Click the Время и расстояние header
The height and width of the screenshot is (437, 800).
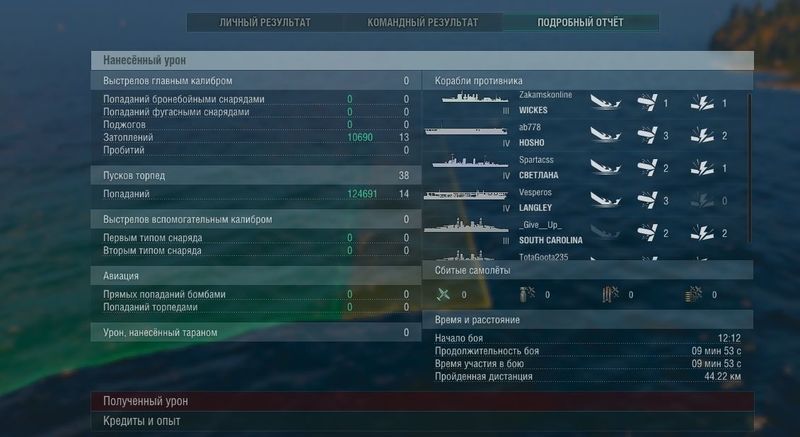[x=588, y=320]
